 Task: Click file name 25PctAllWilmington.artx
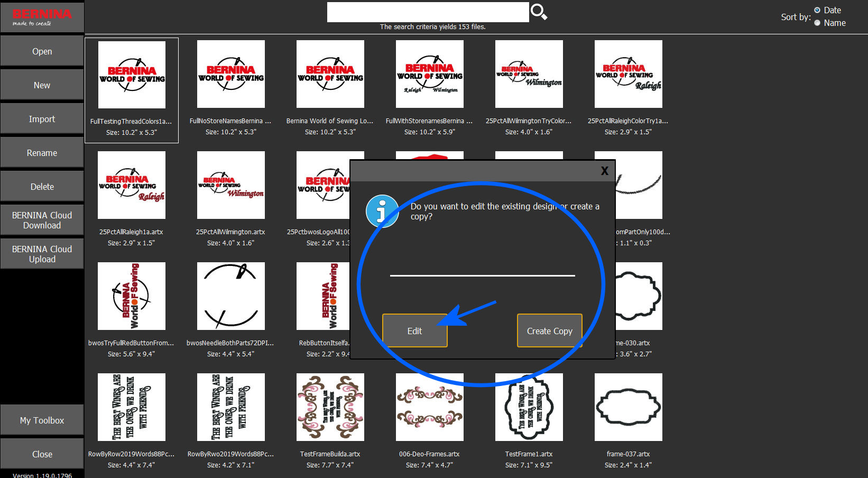[230, 232]
